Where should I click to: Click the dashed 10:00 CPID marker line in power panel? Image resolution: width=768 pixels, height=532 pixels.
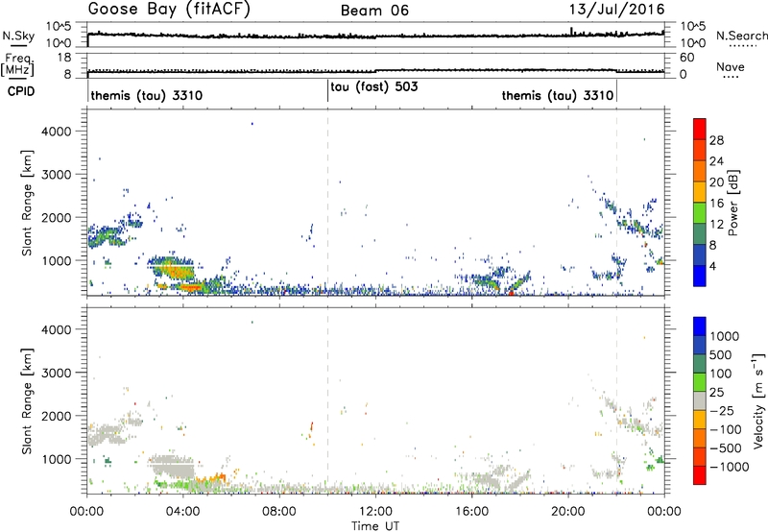tap(327, 203)
